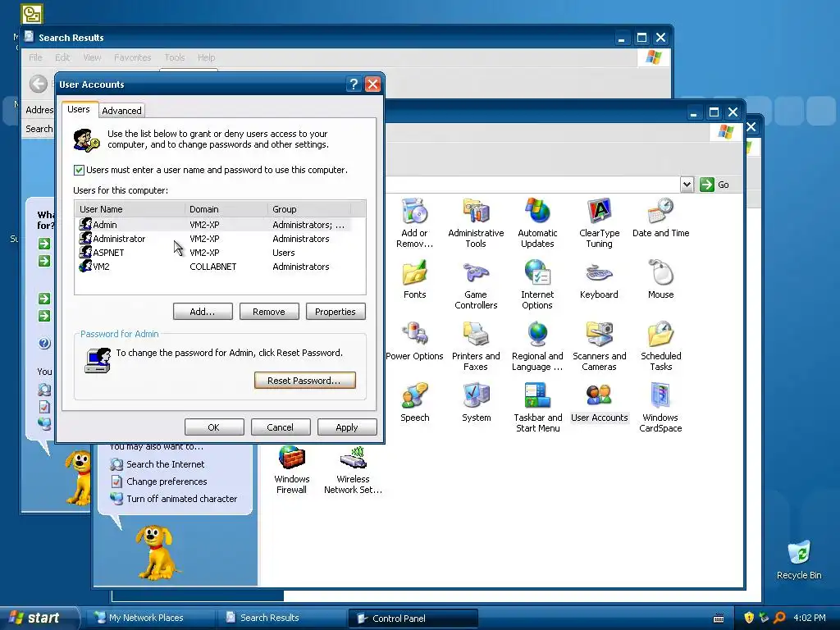Click Apply in User Accounts dialog
The height and width of the screenshot is (630, 840).
pyautogui.click(x=347, y=427)
